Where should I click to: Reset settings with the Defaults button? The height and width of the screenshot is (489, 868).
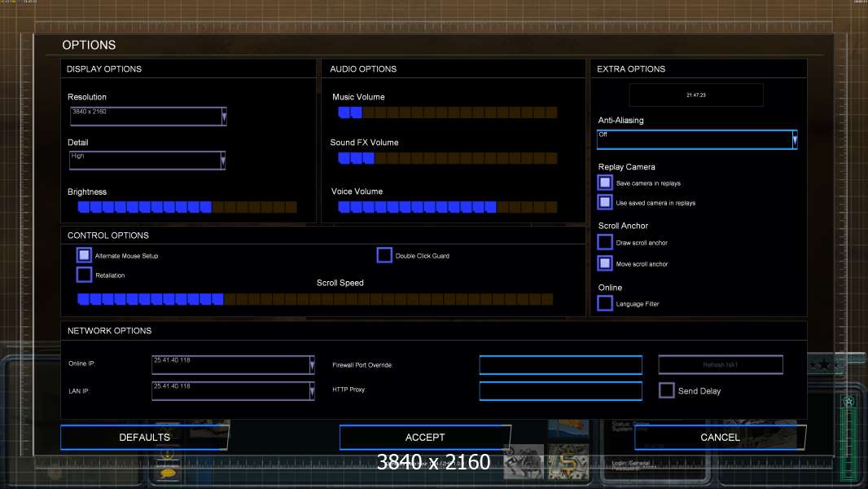coord(144,438)
